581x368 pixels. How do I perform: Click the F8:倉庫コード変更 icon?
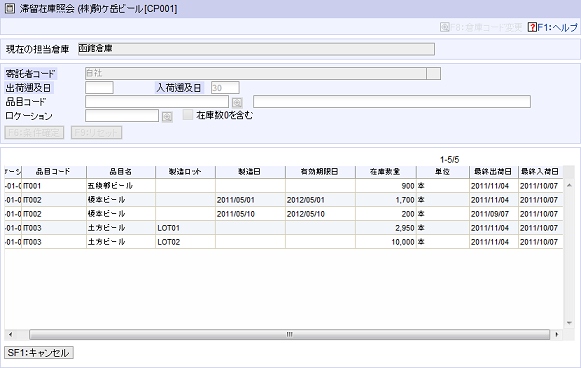point(444,27)
